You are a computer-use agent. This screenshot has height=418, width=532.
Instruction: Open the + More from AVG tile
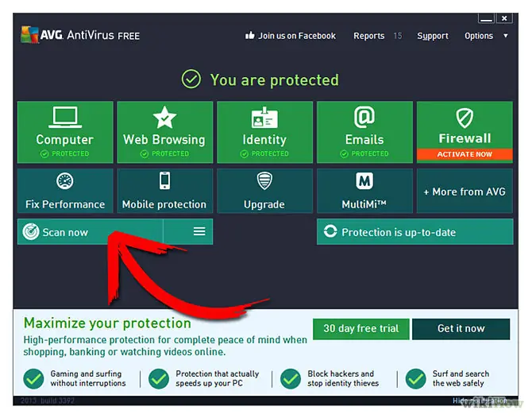tap(465, 192)
